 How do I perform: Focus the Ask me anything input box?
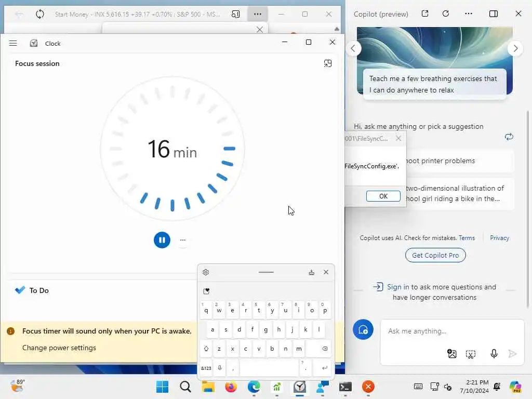[451, 331]
